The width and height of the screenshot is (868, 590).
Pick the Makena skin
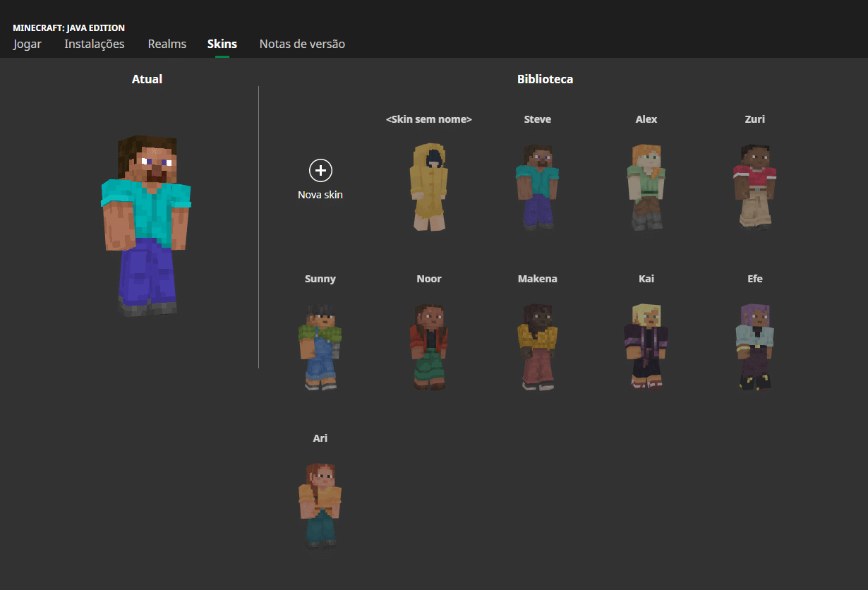[537, 346]
